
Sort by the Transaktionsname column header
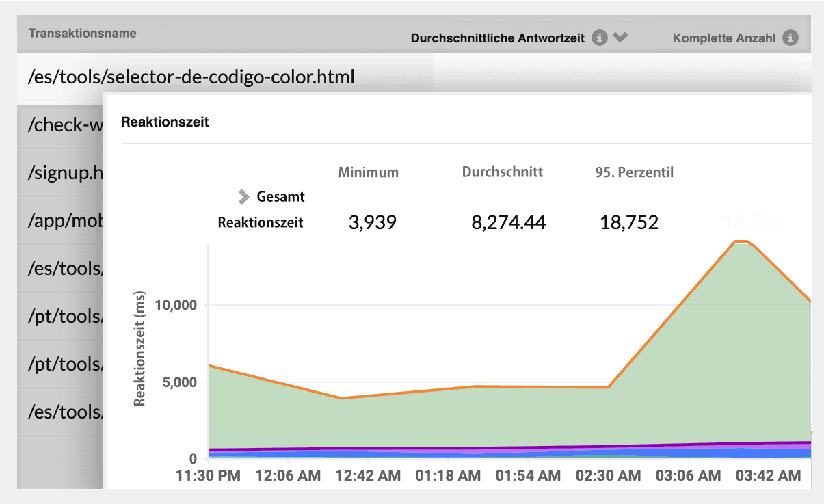pos(82,33)
